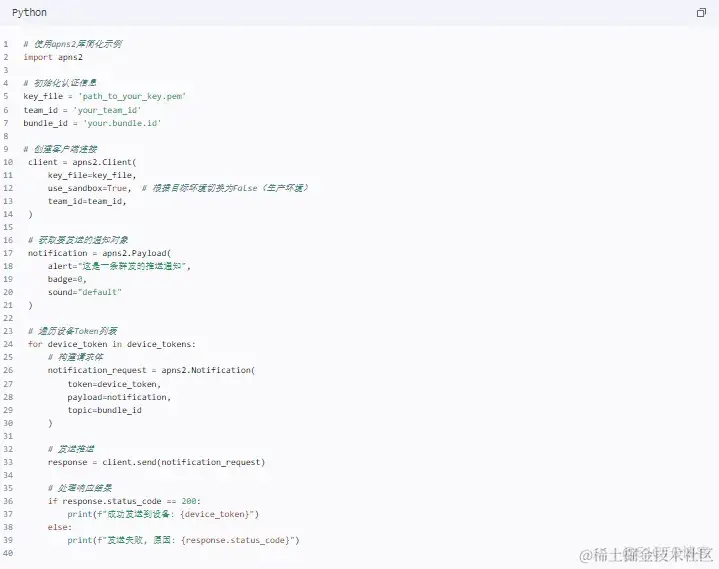Viewport: 719px width, 569px height.
Task: Click the comment "# 使用apns2库简化示例" on line 1
Action: pyautogui.click(x=72, y=44)
